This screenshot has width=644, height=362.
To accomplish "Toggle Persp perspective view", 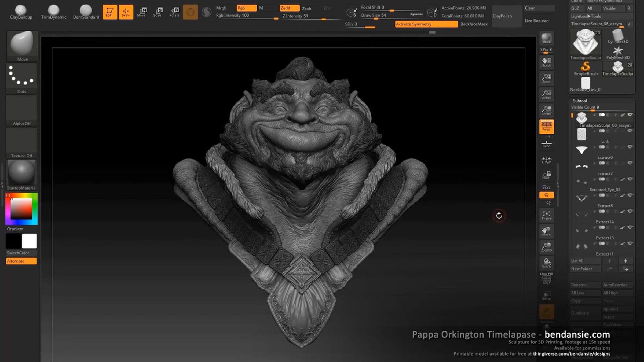I will tap(546, 127).
